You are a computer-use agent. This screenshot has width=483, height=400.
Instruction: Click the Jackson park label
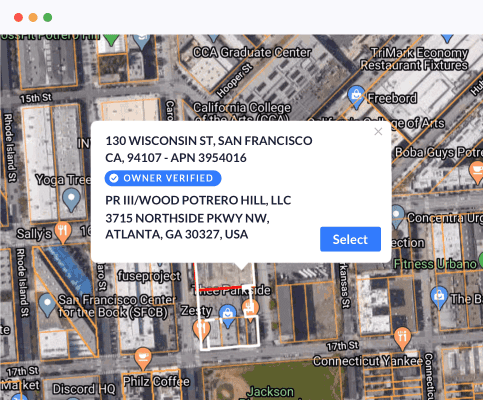coord(270,392)
